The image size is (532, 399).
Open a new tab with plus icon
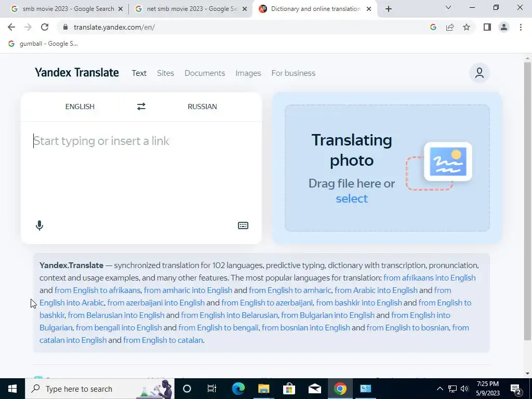coord(389,9)
